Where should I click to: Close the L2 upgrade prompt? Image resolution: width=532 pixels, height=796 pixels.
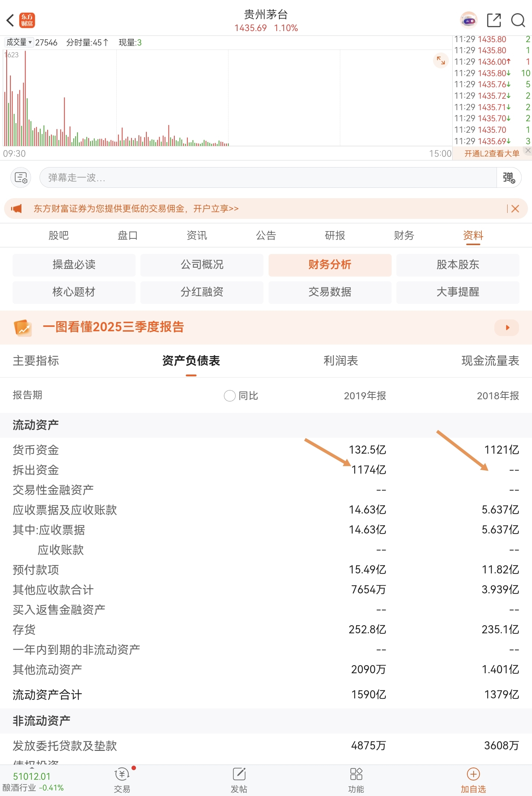click(x=528, y=150)
